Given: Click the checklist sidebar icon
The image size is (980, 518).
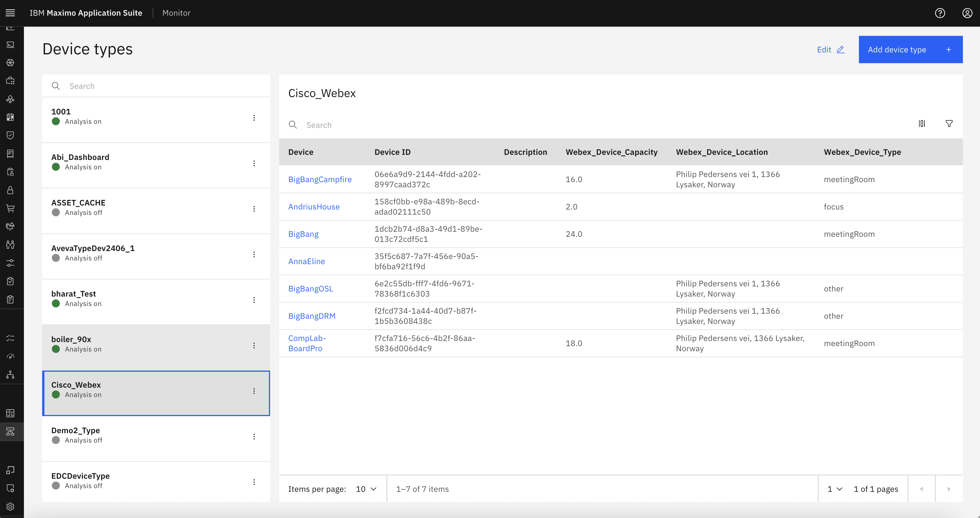Looking at the screenshot, I should coord(10,338).
